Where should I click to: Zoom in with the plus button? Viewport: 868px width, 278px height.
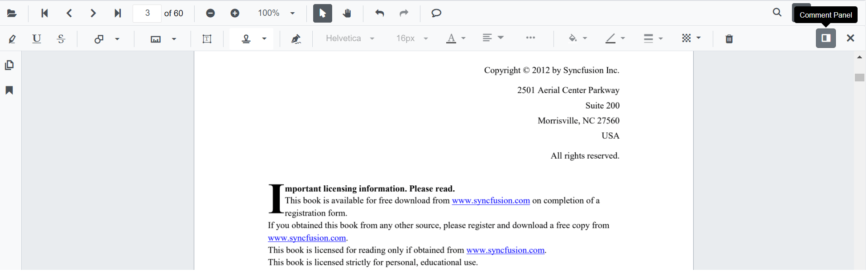click(x=235, y=13)
